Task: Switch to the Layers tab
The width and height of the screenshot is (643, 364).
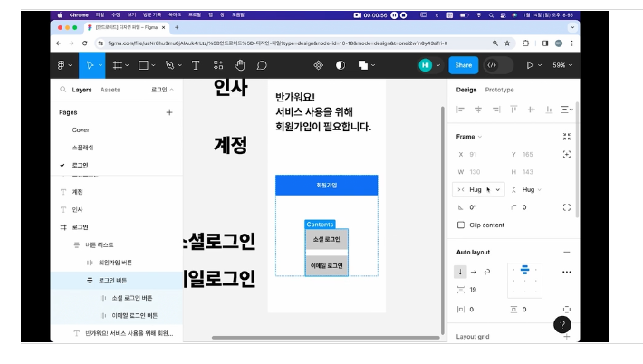Action: (x=82, y=90)
